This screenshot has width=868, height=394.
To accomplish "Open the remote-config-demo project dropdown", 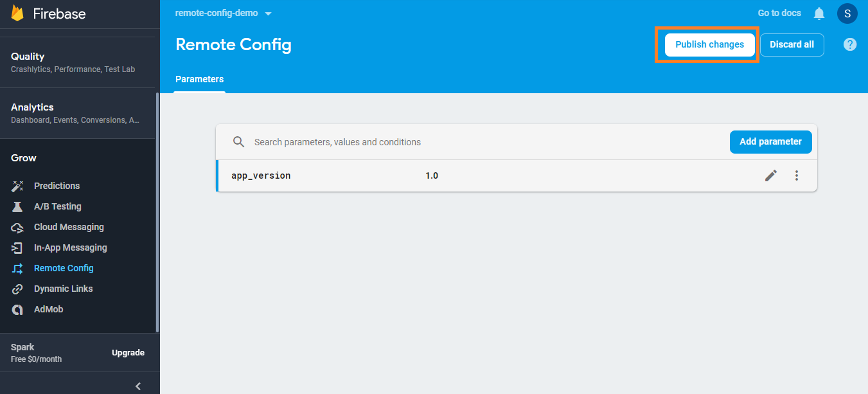I will [x=224, y=13].
